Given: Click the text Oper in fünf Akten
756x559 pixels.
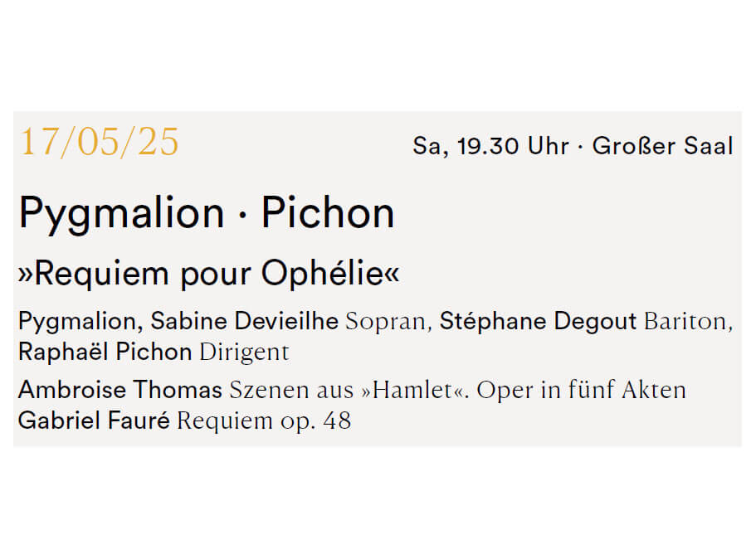Looking at the screenshot, I should [581, 390].
